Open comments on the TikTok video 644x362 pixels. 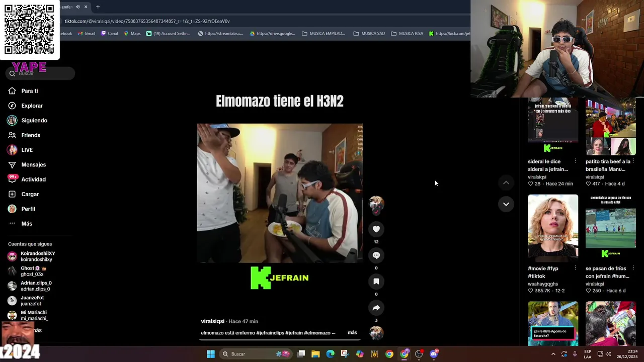pyautogui.click(x=376, y=255)
